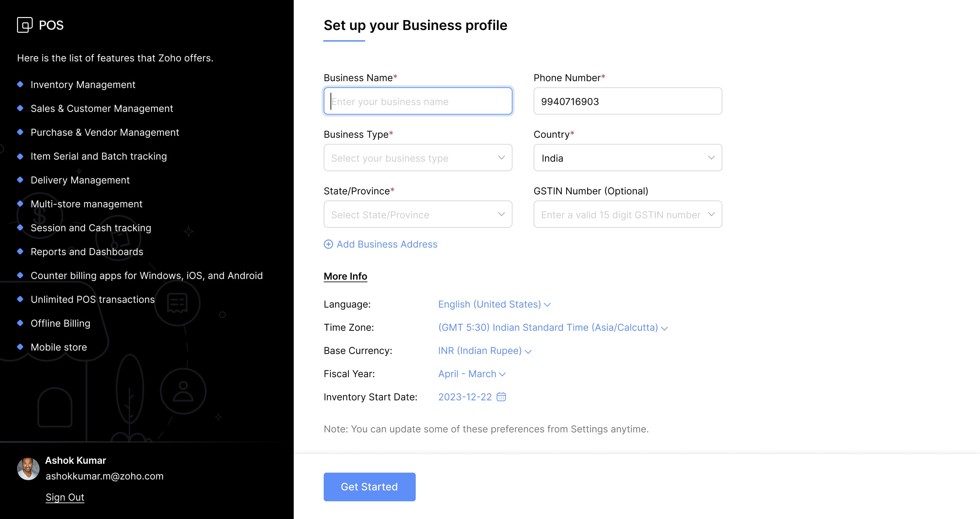Click the 2023-12-22 inventory start date
This screenshot has width=980, height=519.
(x=464, y=397)
